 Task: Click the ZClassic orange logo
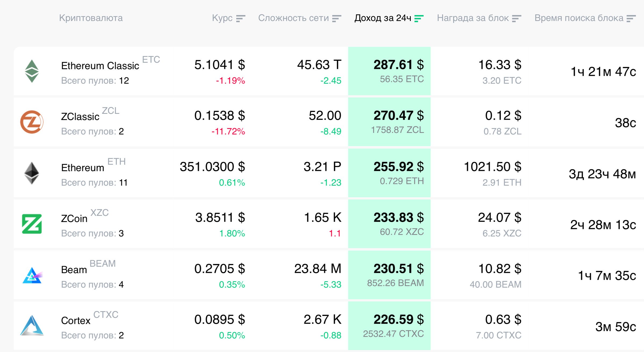32,122
